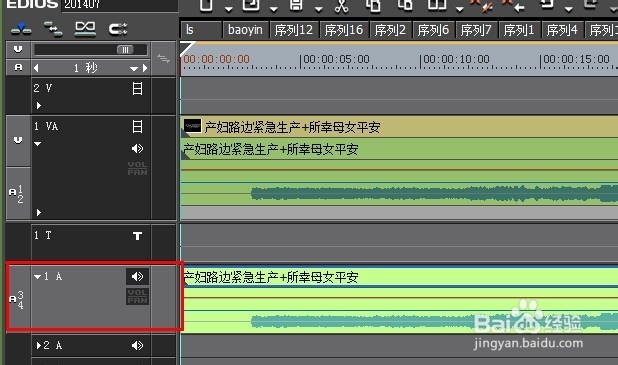Click the replace clip icon in toolbar
The width and height of the screenshot is (618, 365).
[437, 5]
